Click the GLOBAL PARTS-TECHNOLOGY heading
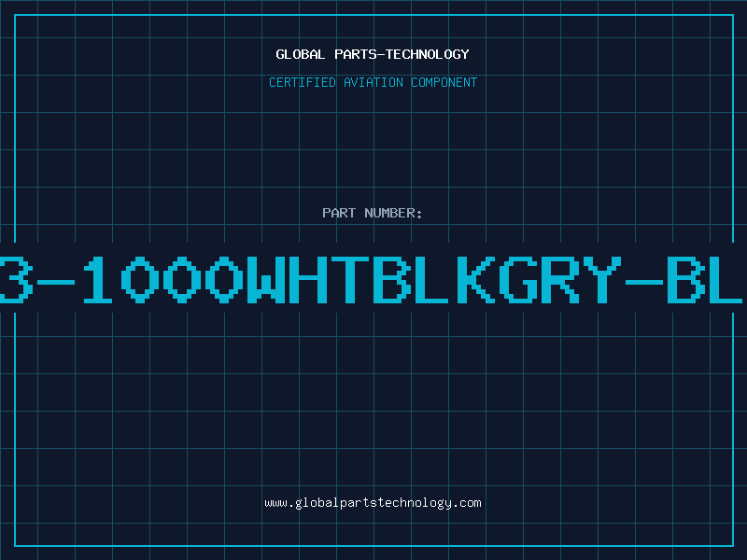The image size is (747, 560). pos(373,54)
